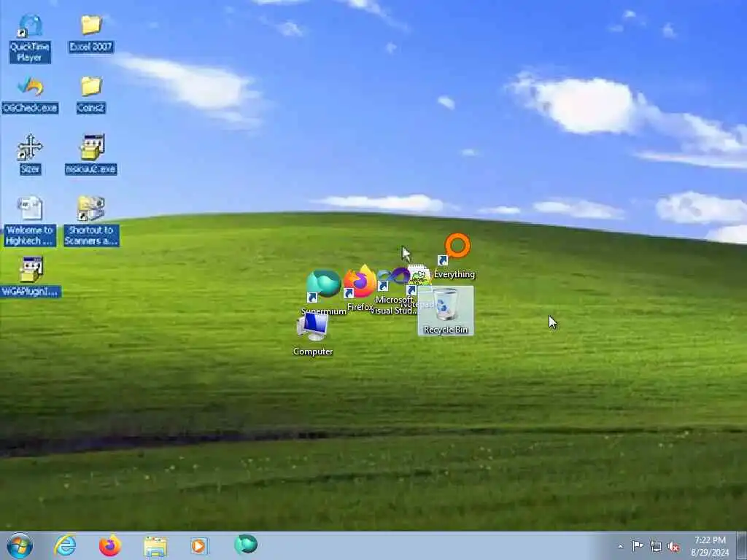747x560 pixels.
Task: Open network status tray icon
Action: (656, 546)
